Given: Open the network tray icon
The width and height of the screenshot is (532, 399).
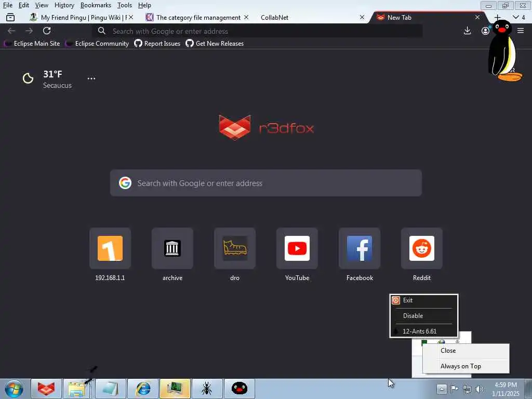Looking at the screenshot, I should [467, 389].
